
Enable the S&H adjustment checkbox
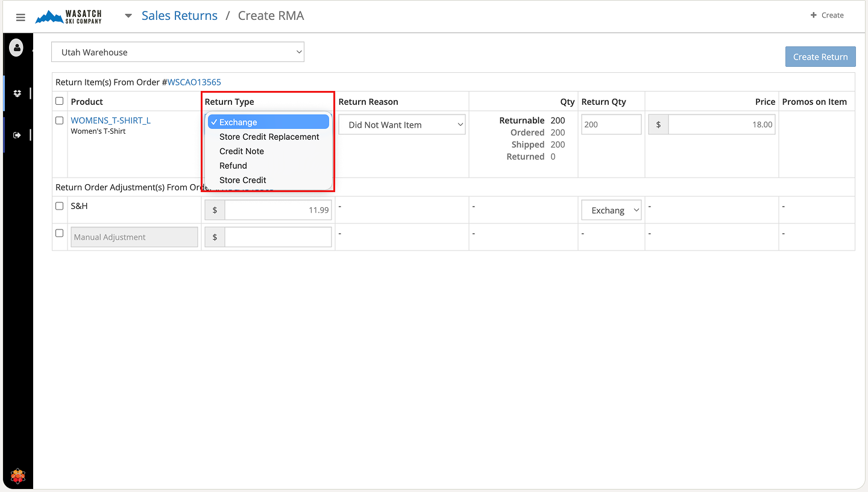pos(59,206)
